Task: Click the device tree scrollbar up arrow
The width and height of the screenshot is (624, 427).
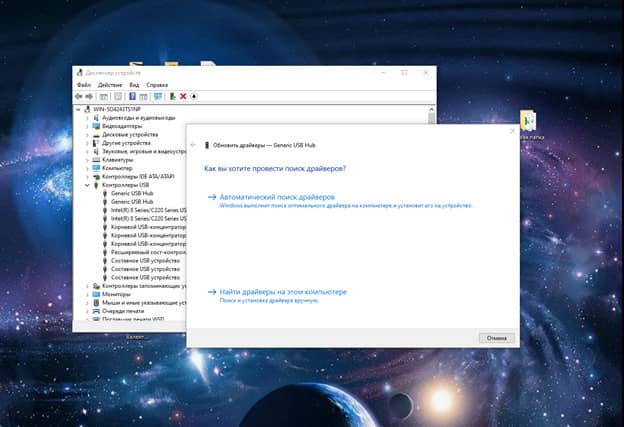Action: [431, 109]
